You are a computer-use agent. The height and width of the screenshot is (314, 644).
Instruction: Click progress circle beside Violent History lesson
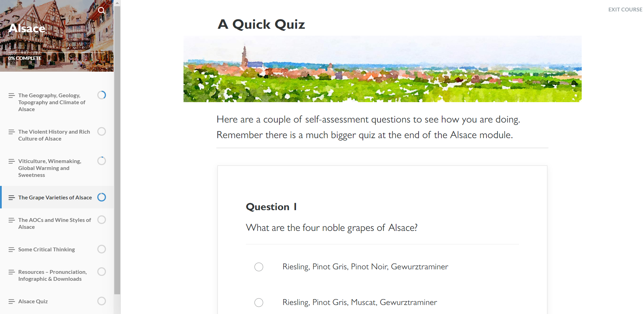[x=101, y=131]
